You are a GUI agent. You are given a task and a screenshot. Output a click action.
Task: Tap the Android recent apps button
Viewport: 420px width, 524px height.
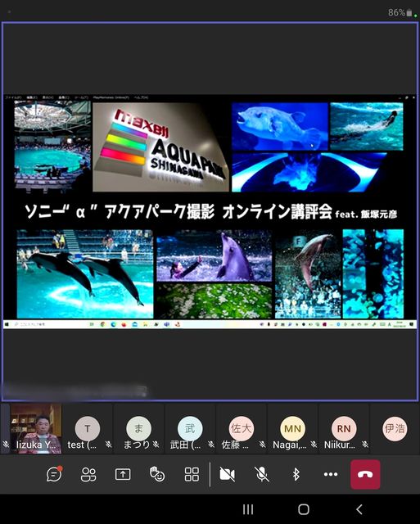(x=248, y=509)
